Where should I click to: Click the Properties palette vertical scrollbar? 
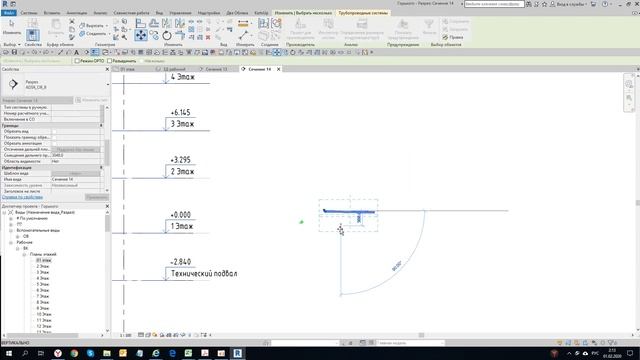pyautogui.click(x=107, y=153)
